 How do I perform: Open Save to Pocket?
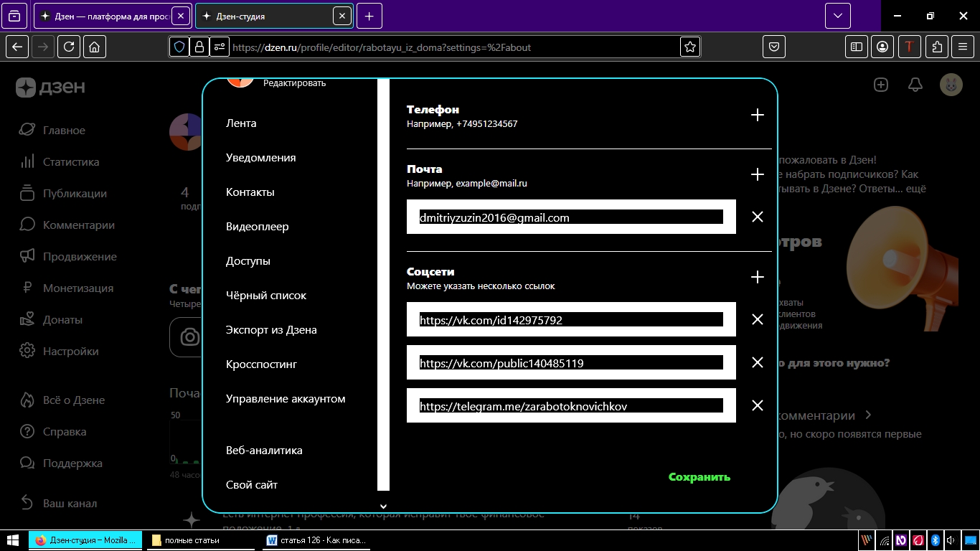774,47
